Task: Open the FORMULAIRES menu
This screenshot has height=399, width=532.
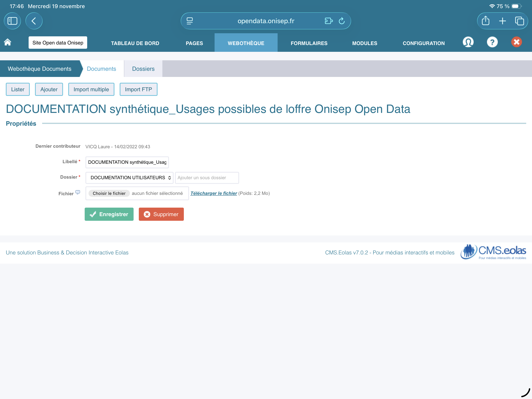Action: click(309, 43)
